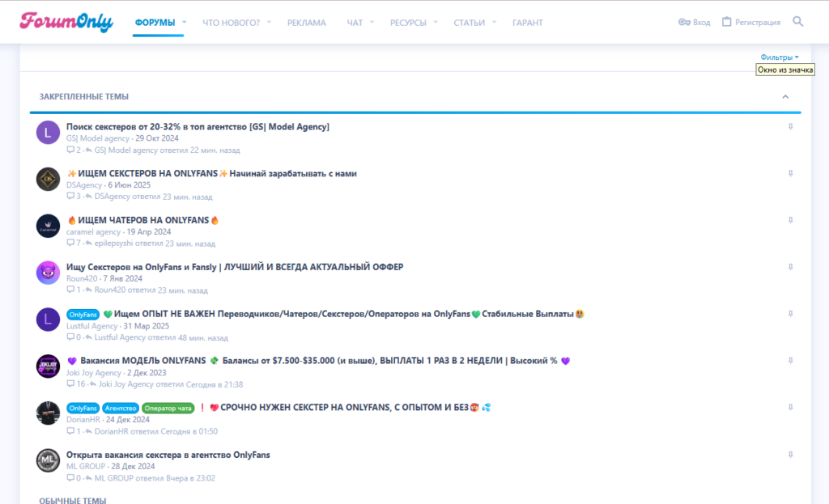Open caramel agency avatar icon
The height and width of the screenshot is (504, 829).
(48, 227)
